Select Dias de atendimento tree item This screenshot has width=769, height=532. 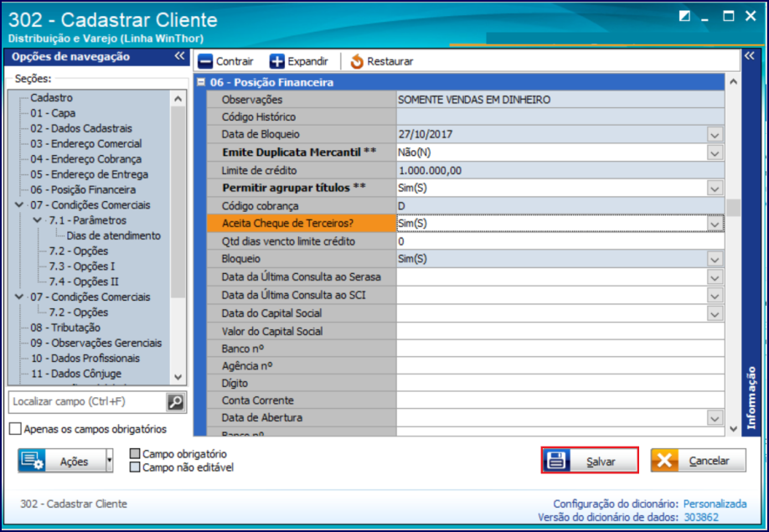114,236
